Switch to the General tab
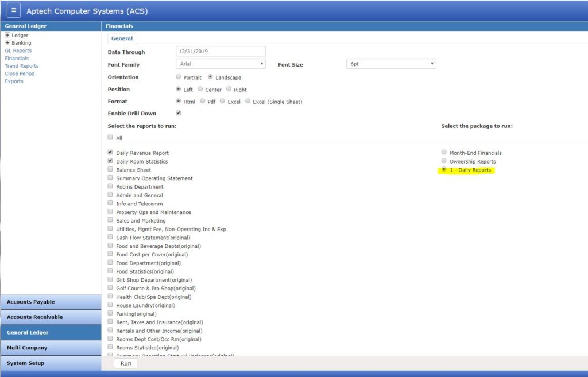Screen dimensions: 588x377 tap(121, 38)
